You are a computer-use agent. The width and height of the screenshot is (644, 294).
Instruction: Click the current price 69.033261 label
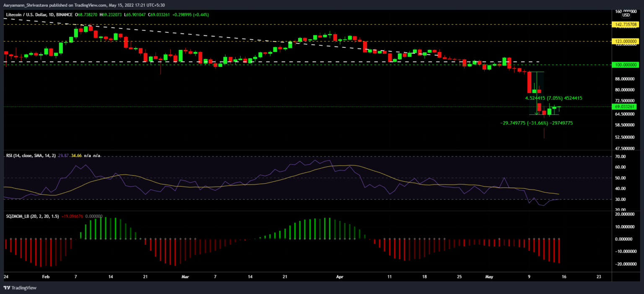[x=624, y=107]
